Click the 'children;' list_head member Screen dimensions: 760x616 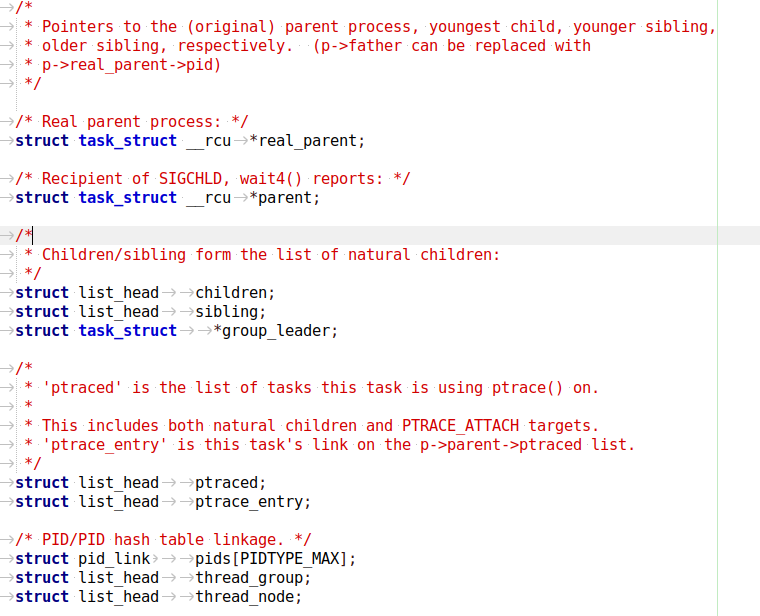point(235,293)
